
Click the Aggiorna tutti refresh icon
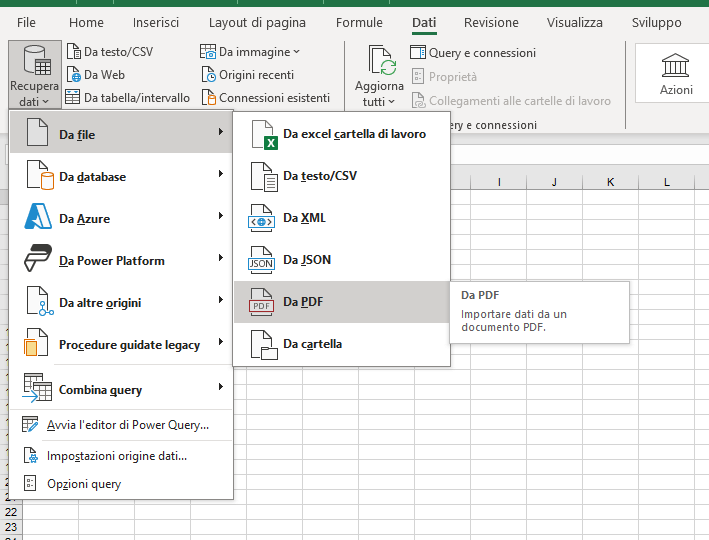tap(380, 62)
